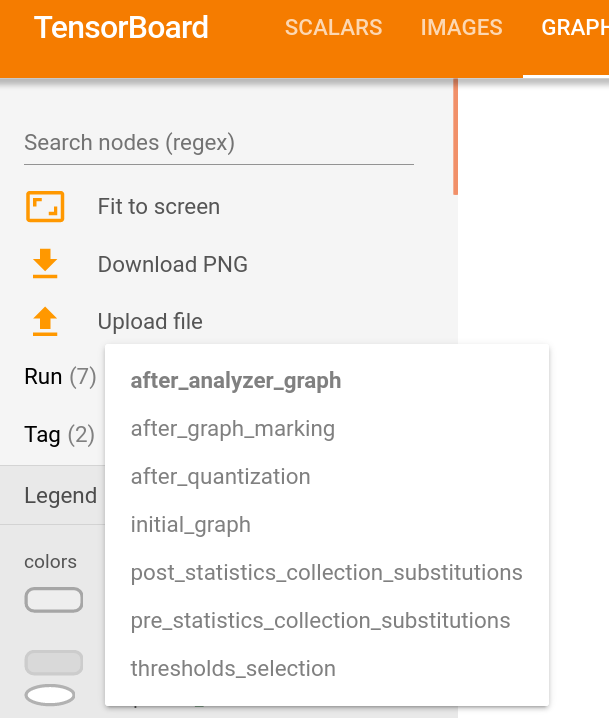The image size is (609, 718).
Task: Click the Fit to screen icon
Action: [x=45, y=207]
